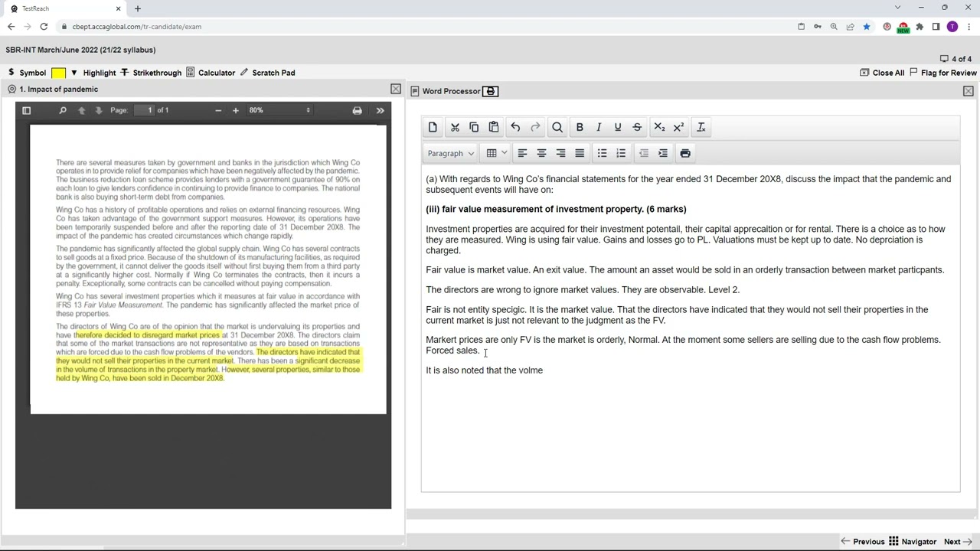
Task: Justify the text
Action: pyautogui.click(x=580, y=153)
